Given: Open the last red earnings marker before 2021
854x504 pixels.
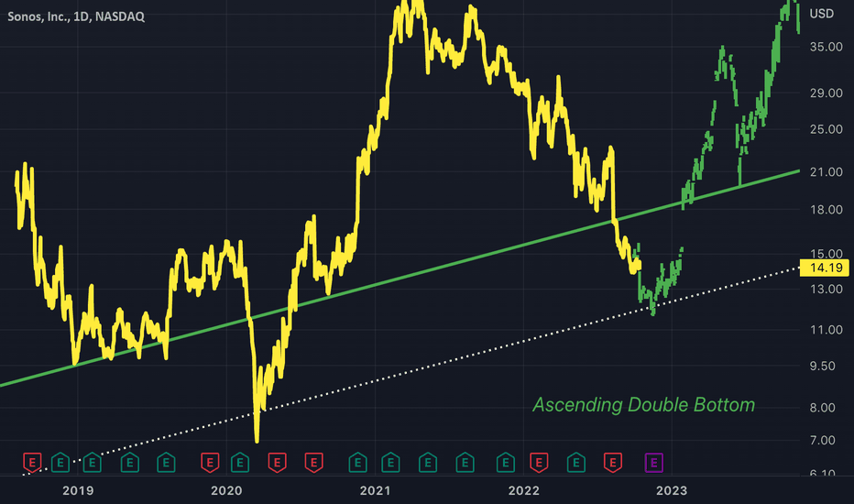Looking at the screenshot, I should pos(313,463).
